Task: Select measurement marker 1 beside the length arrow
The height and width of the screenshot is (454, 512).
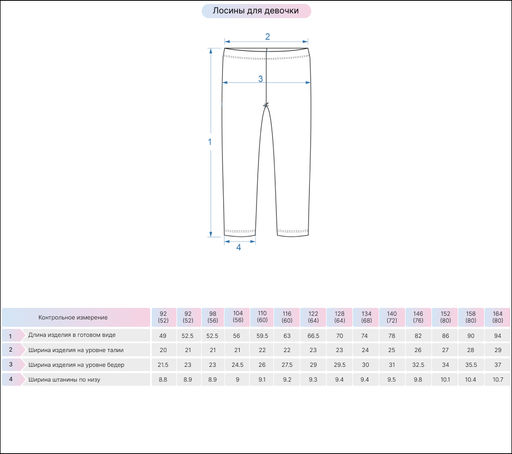Action: [210, 142]
